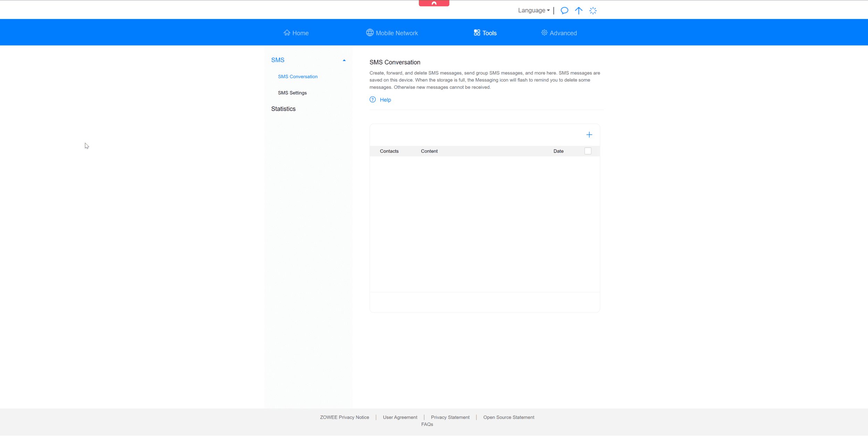Select SMS Conversation in sidebar

pyautogui.click(x=298, y=77)
